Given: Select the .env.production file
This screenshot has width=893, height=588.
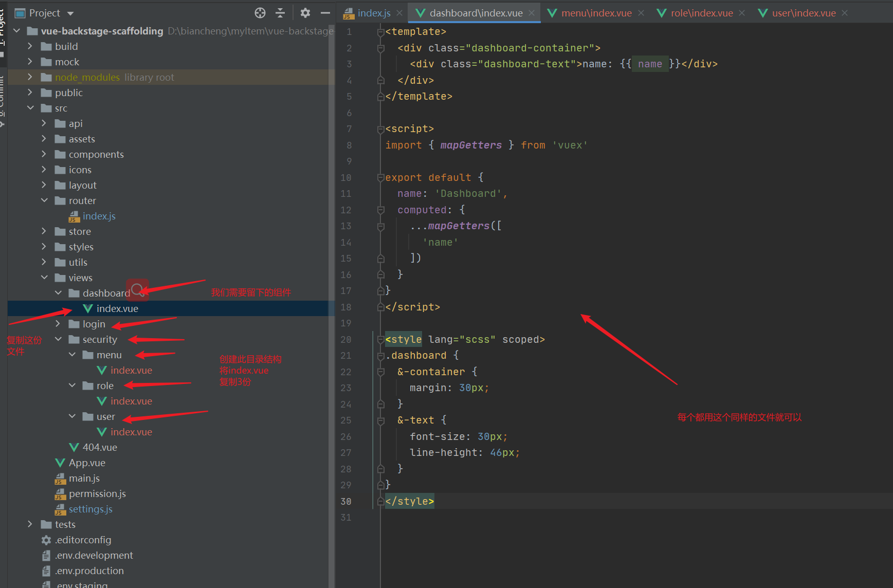Looking at the screenshot, I should [89, 571].
